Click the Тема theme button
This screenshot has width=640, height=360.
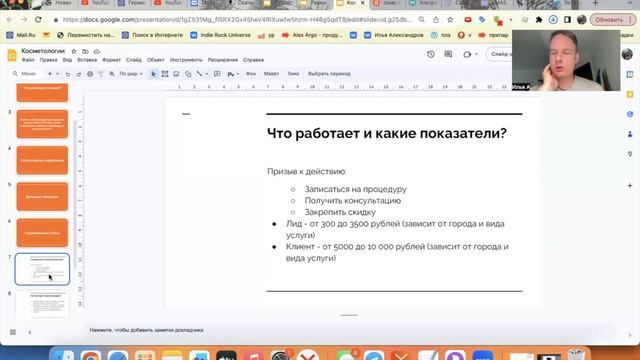coord(293,74)
